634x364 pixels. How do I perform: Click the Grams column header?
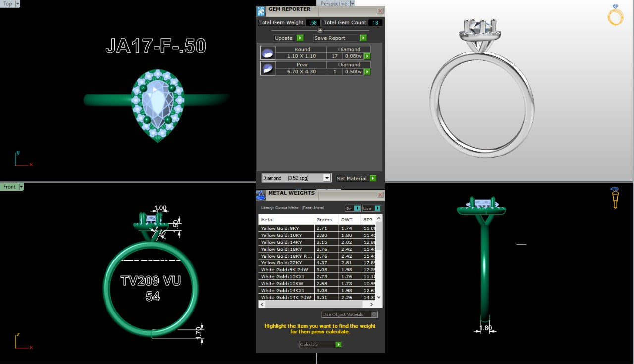tap(326, 220)
